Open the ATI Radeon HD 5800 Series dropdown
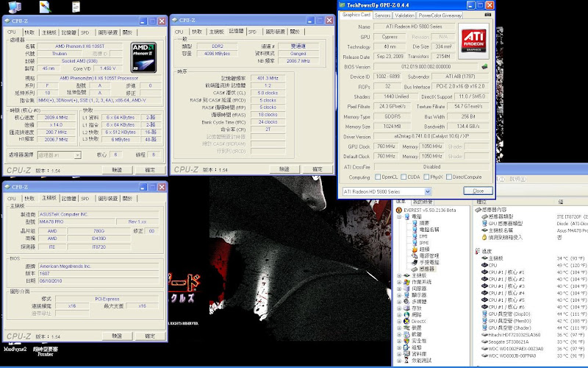Viewport: 588px width, 368px height. (x=428, y=191)
